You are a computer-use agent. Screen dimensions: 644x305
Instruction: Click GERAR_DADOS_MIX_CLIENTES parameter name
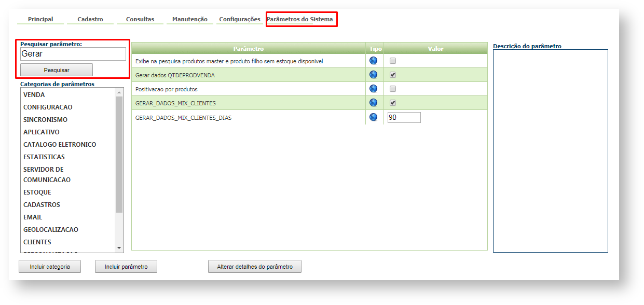click(175, 103)
